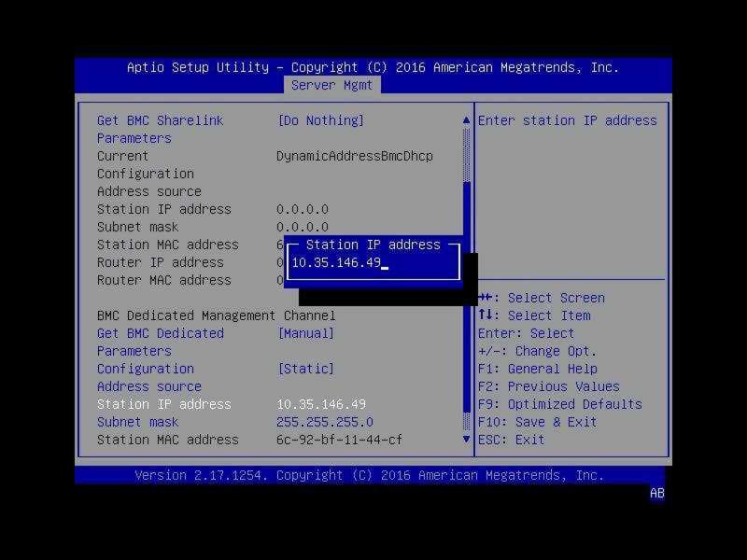747x560 pixels.
Task: Click the left-right arrows Select Screen icon
Action: (x=486, y=298)
